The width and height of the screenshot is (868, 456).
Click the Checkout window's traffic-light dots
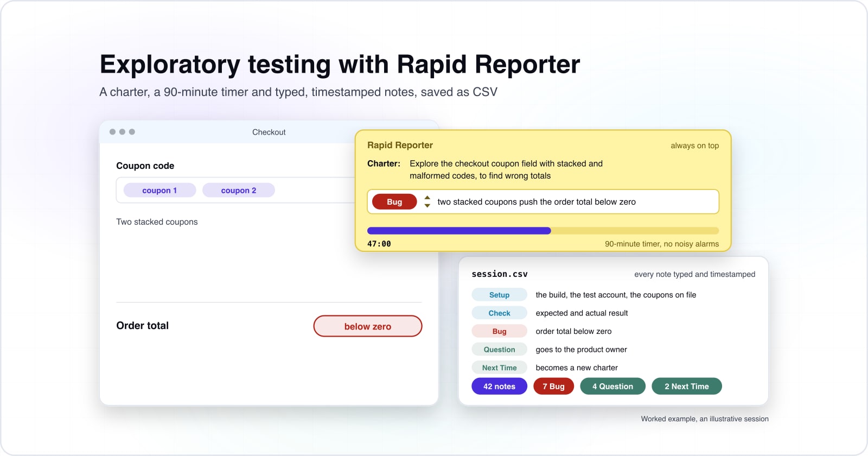click(x=122, y=132)
